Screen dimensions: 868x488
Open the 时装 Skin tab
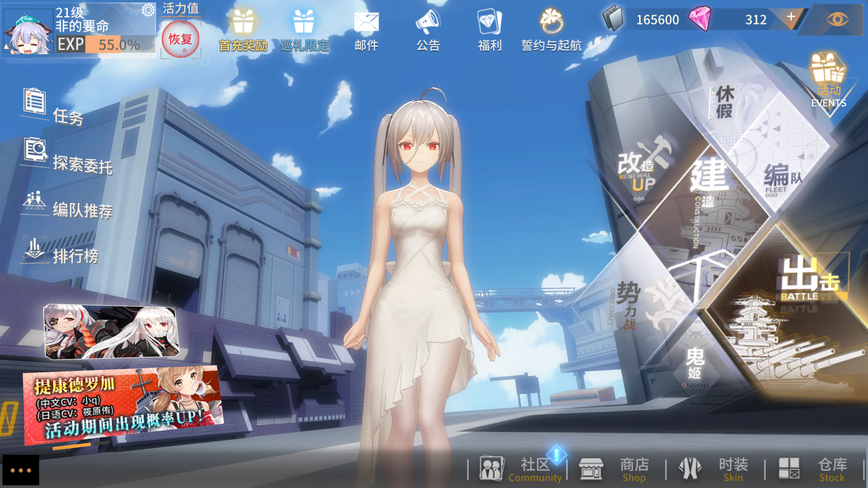713,469
